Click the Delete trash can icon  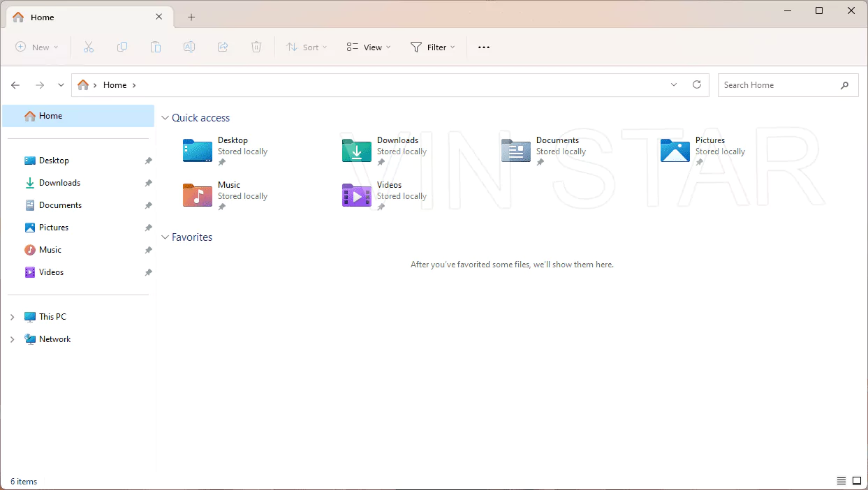256,47
